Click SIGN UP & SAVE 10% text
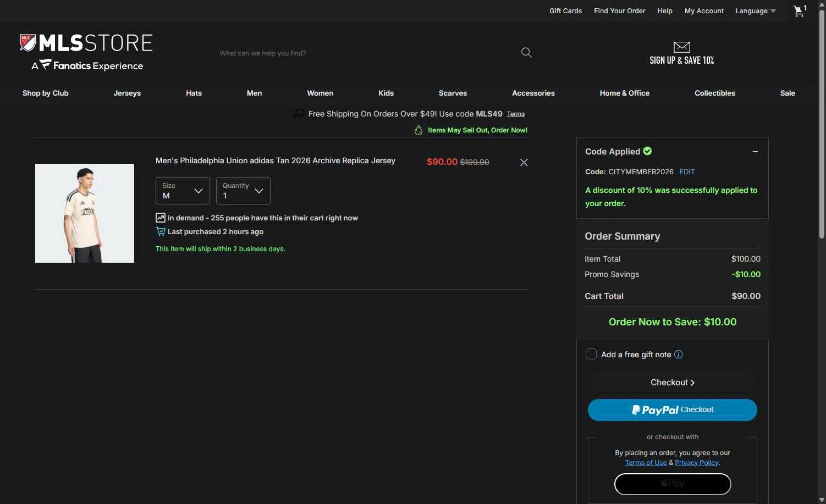 682,60
